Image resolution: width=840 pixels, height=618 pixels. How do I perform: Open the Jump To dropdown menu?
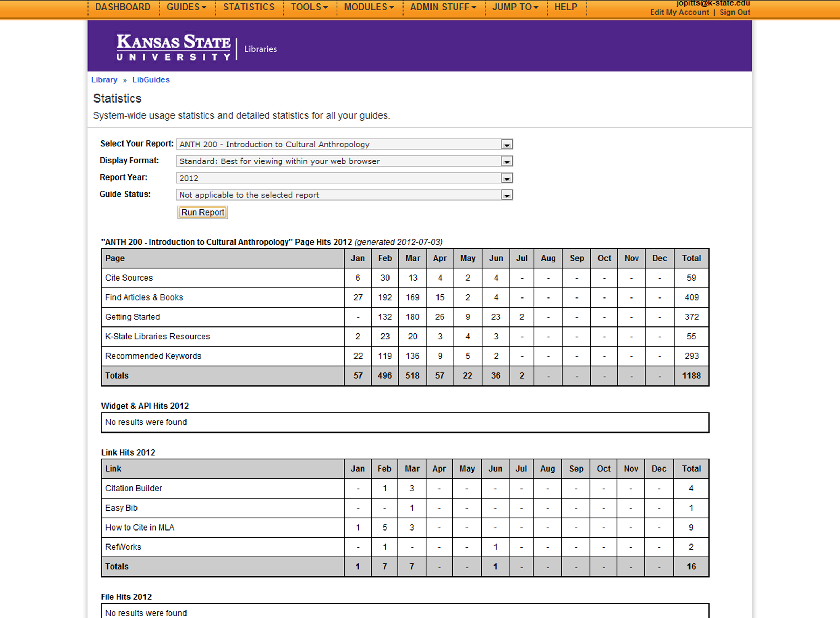[x=515, y=7]
